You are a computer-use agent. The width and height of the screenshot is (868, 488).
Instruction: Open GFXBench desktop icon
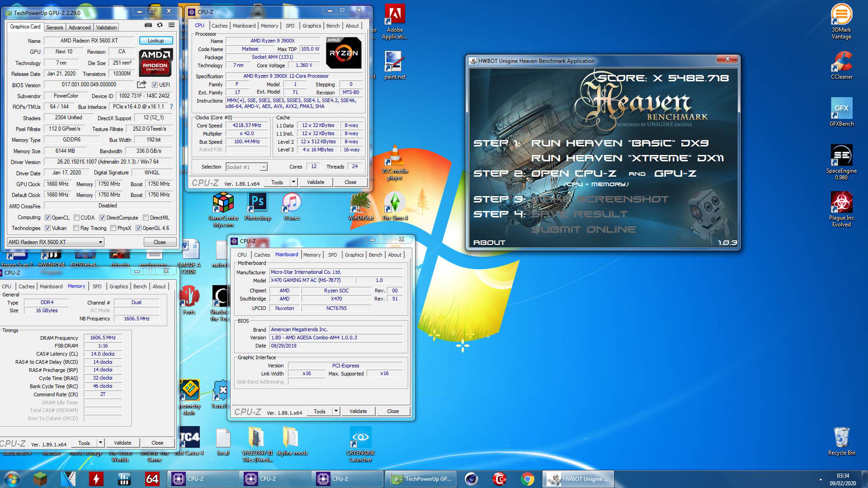(x=841, y=112)
